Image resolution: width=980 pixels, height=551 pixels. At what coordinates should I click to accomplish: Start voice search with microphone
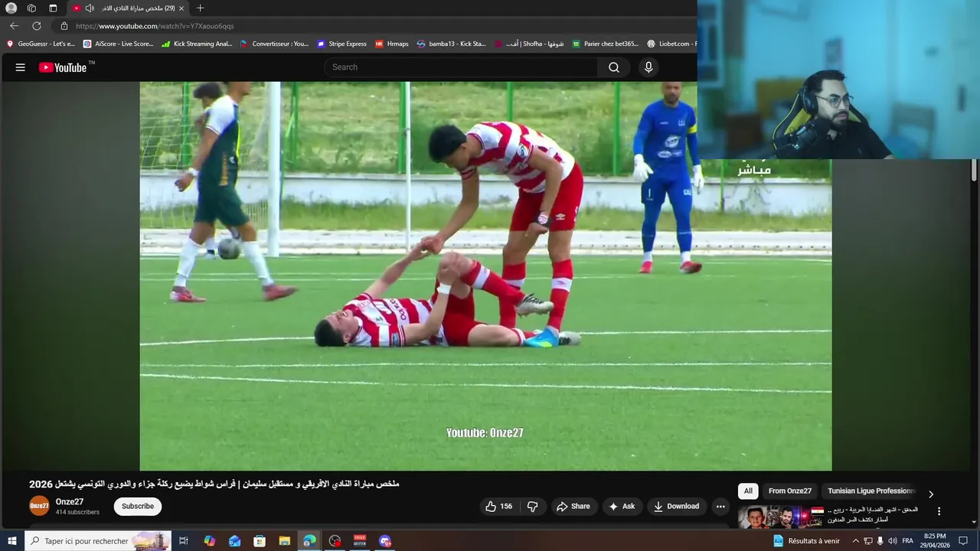coord(648,67)
